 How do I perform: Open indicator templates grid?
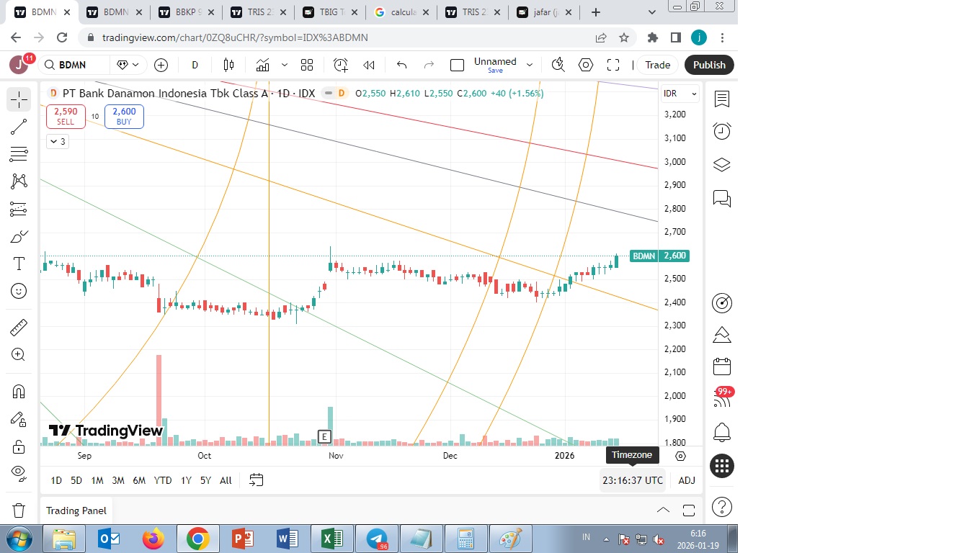[x=307, y=65]
